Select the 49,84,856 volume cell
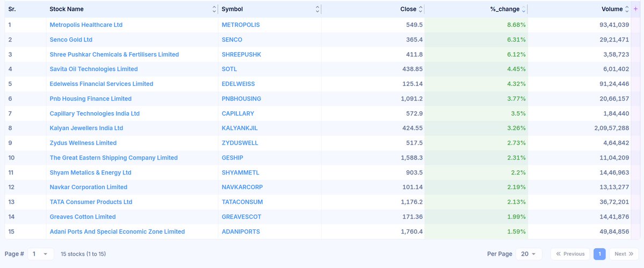This screenshot has height=268, width=644. click(580, 231)
